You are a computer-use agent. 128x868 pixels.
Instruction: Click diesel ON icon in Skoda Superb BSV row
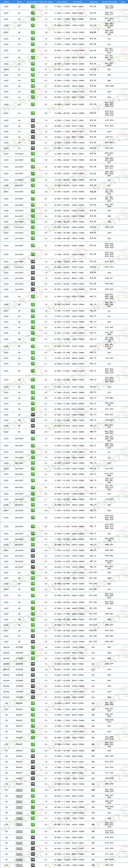coord(33,675)
